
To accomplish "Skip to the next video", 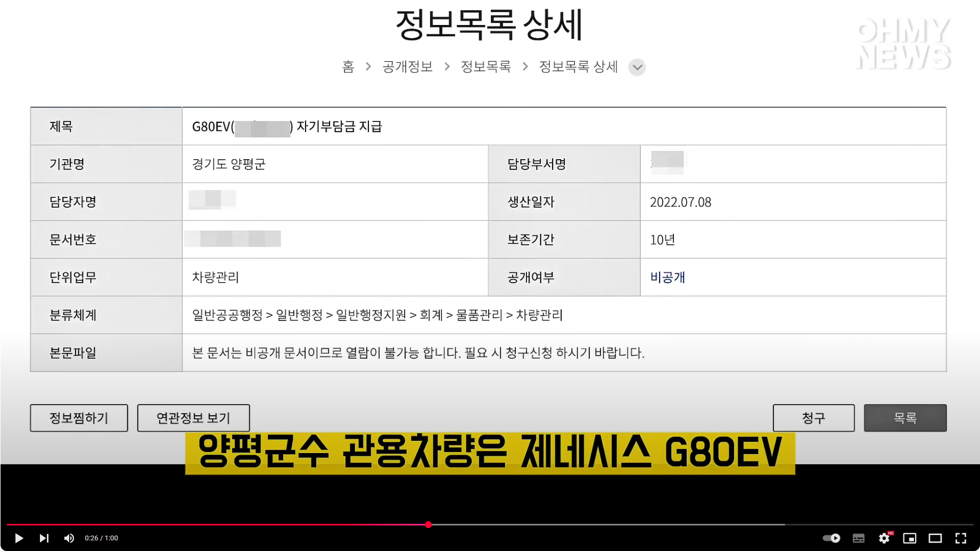I will click(x=44, y=538).
